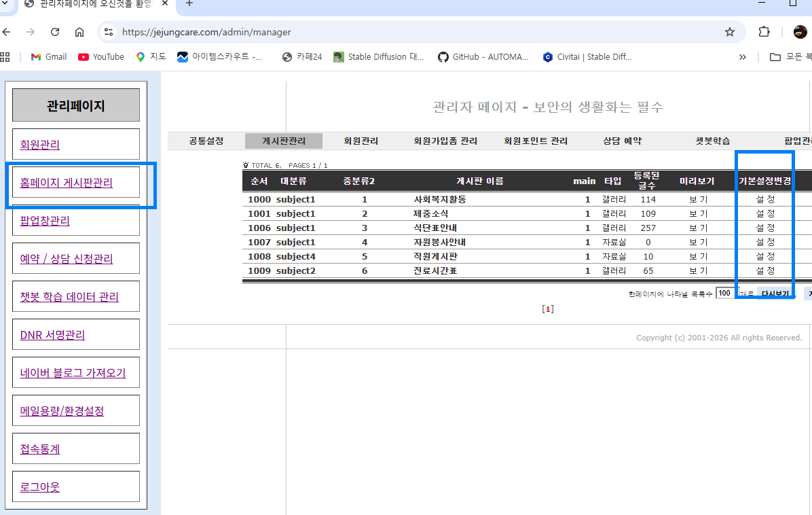Select the order number 1006 cell
Screen dimensions: 812x515
click(x=259, y=228)
